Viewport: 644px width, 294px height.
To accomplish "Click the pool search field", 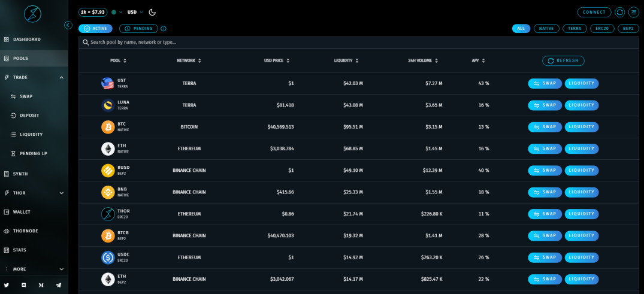I will pos(359,43).
